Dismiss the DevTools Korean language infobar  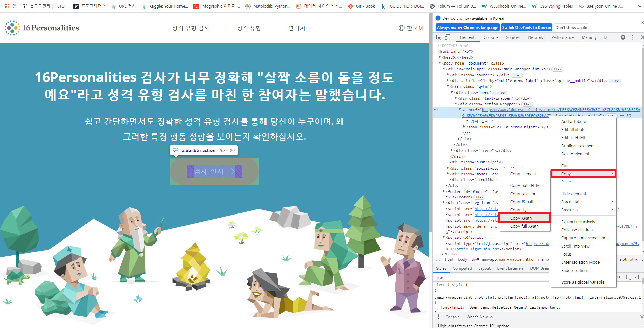point(642,22)
